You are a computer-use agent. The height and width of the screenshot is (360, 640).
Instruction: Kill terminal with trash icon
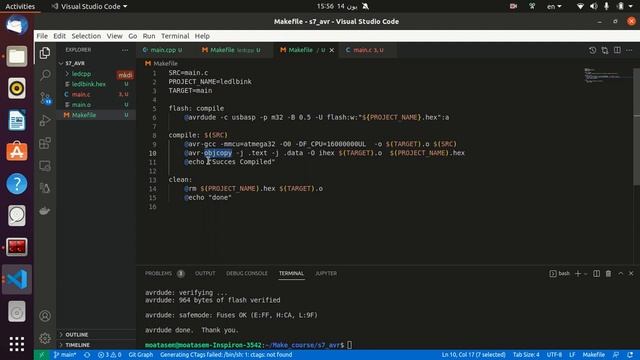tap(608, 273)
